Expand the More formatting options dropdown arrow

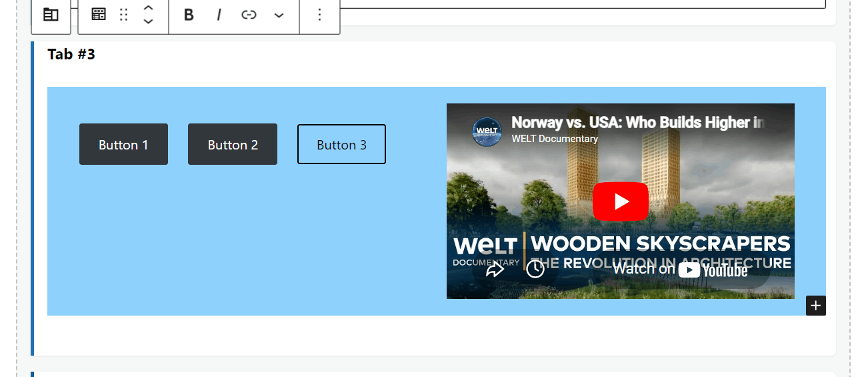(x=279, y=15)
